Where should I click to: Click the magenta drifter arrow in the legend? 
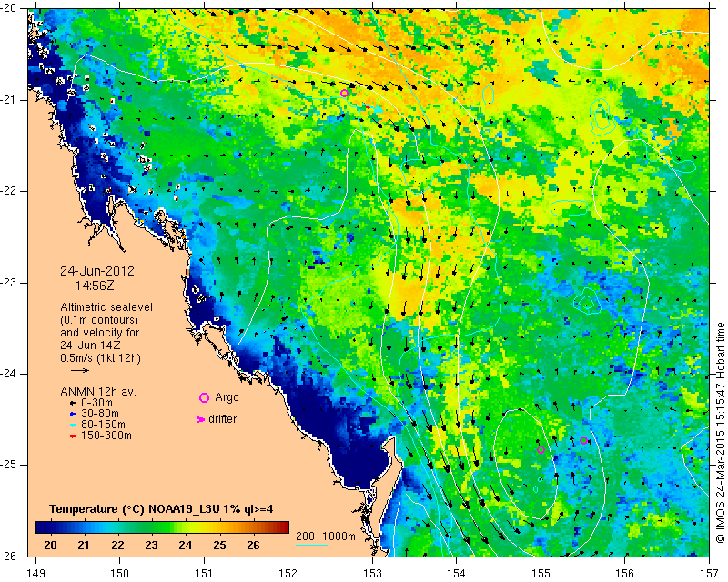[201, 419]
